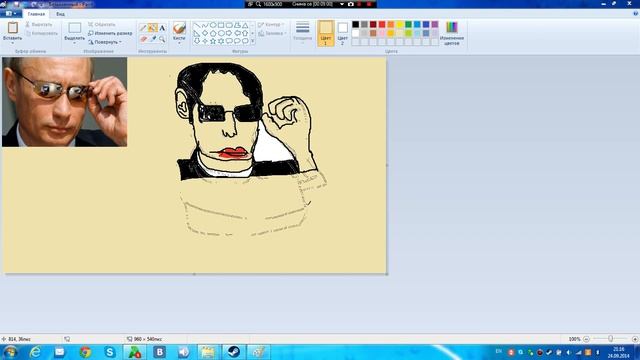Click the zoom in plus button
The image size is (640, 360).
point(635,339)
